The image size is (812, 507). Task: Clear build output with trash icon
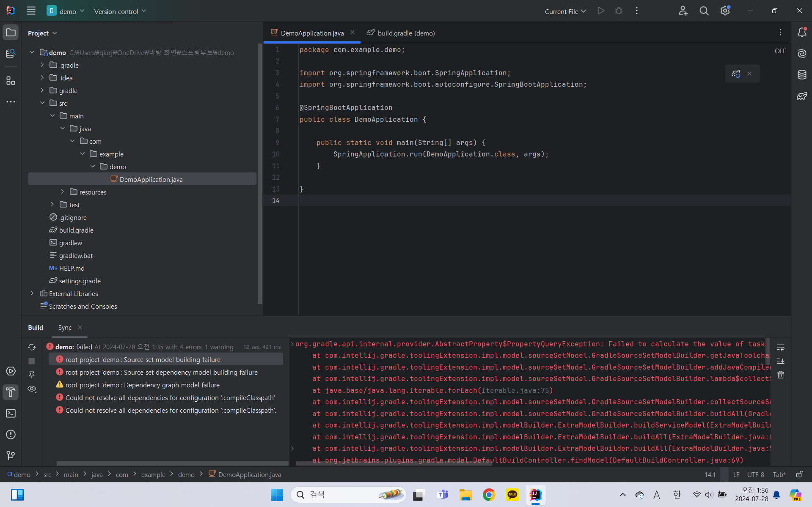coord(781,375)
